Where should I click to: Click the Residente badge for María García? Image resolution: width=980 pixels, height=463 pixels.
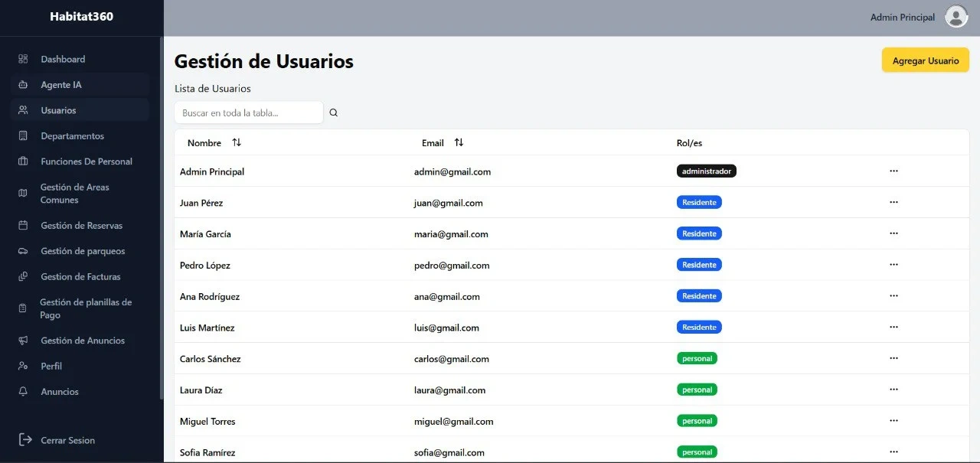click(699, 233)
